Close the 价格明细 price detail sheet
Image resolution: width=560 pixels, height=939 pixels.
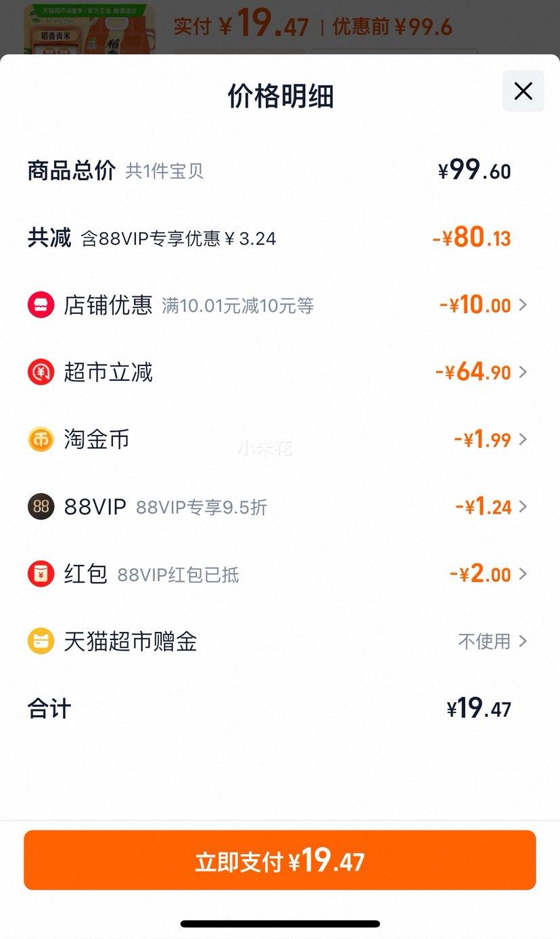(523, 91)
